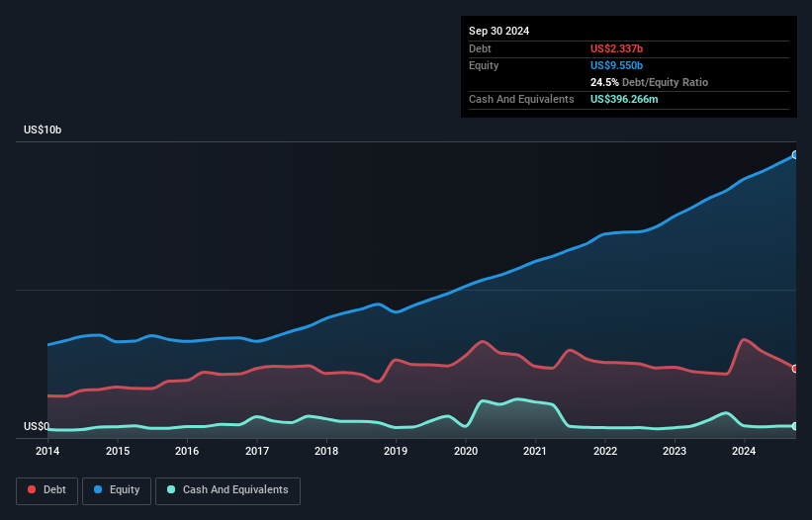Click the 2021 x-axis label
The height and width of the screenshot is (520, 812).
coord(535,451)
